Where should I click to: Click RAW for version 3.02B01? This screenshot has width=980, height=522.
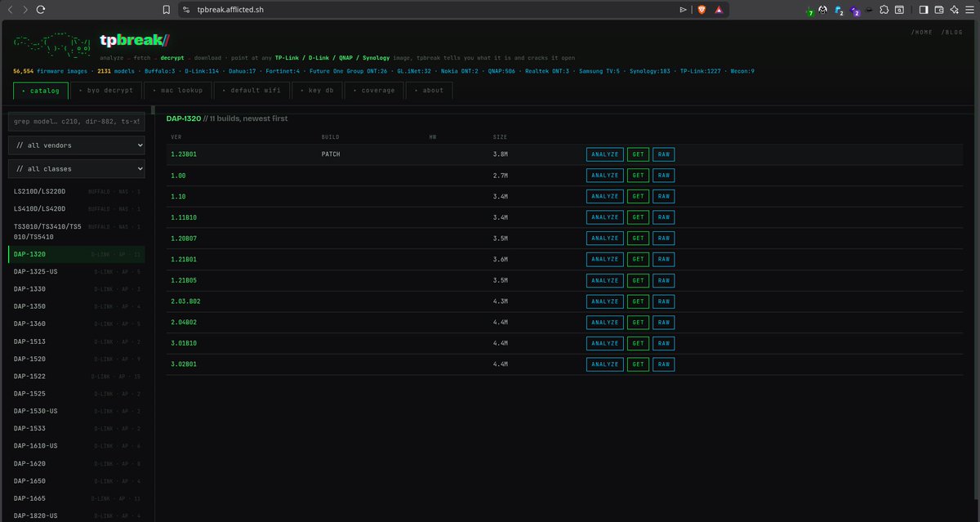click(663, 364)
